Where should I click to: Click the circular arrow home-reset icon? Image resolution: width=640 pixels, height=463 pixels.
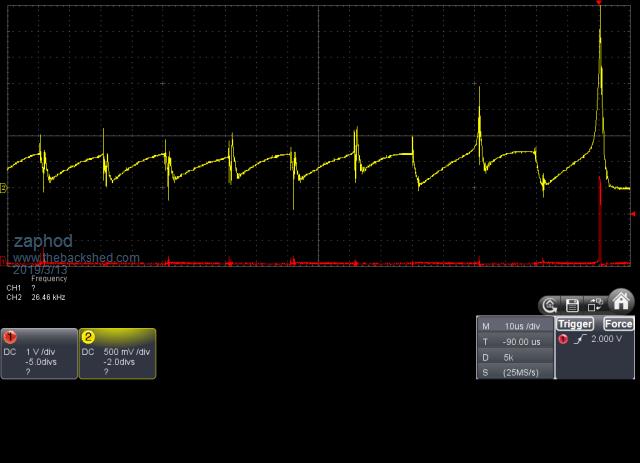point(549,305)
